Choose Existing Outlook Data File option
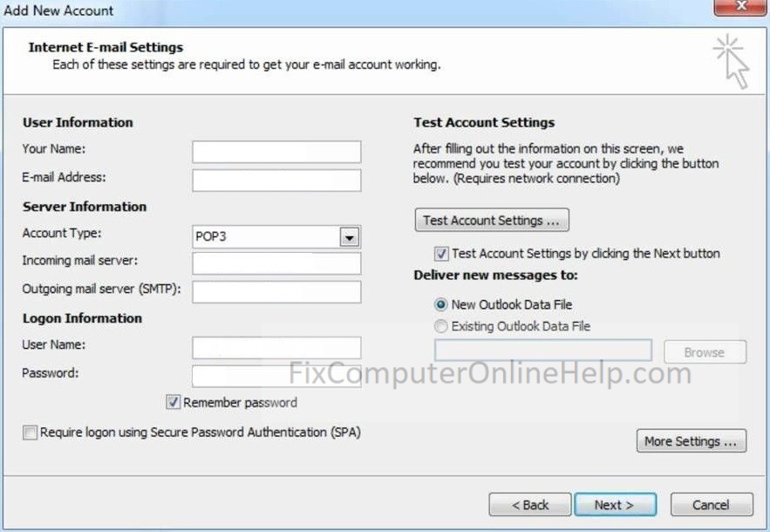The height and width of the screenshot is (532, 770). pyautogui.click(x=441, y=326)
